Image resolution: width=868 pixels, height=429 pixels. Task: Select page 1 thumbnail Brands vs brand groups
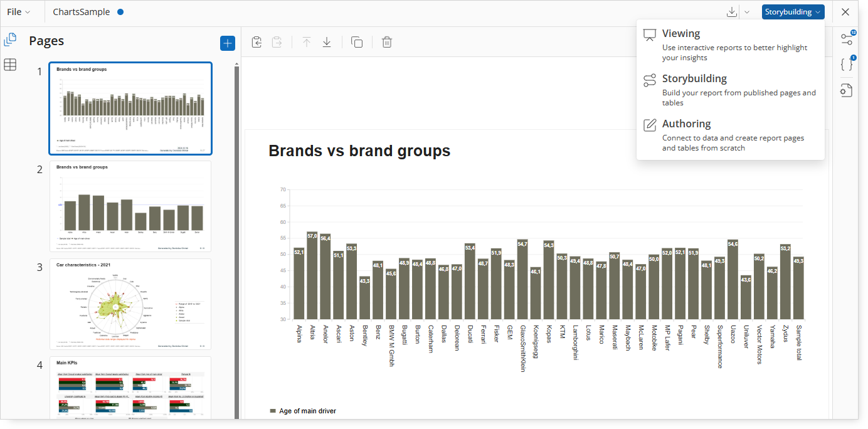click(130, 109)
